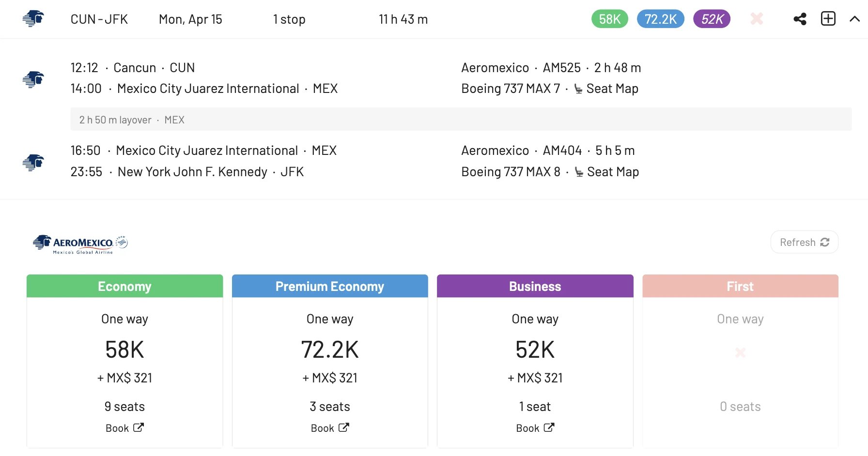Select the Economy fare header
This screenshot has width=868, height=456.
pos(125,286)
